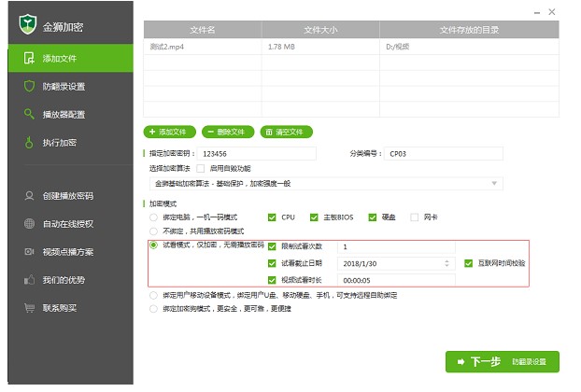581x392 pixels.
Task: Uncheck the CPU binding checkbox
Action: pyautogui.click(x=272, y=217)
